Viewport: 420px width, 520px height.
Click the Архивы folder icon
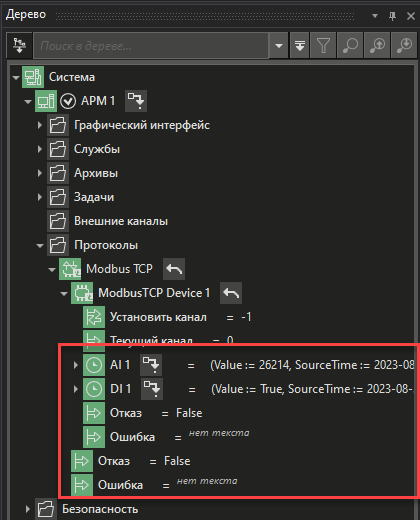point(58,173)
